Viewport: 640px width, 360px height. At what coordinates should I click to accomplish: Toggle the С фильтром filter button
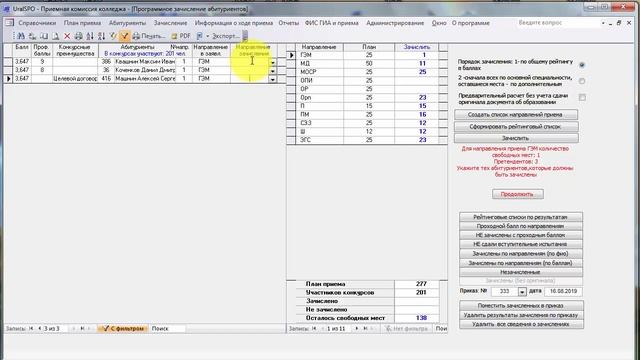point(123,328)
